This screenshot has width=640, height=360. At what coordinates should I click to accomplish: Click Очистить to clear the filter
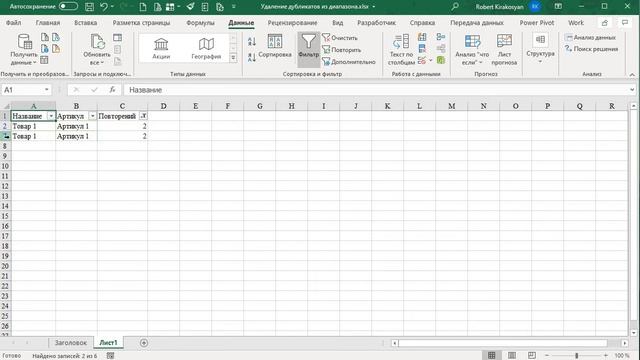coord(340,38)
